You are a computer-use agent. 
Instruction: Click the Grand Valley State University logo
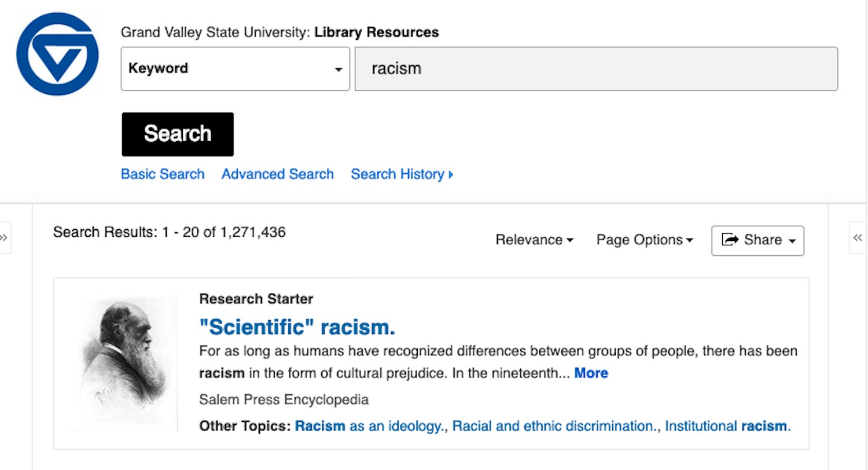point(57,54)
